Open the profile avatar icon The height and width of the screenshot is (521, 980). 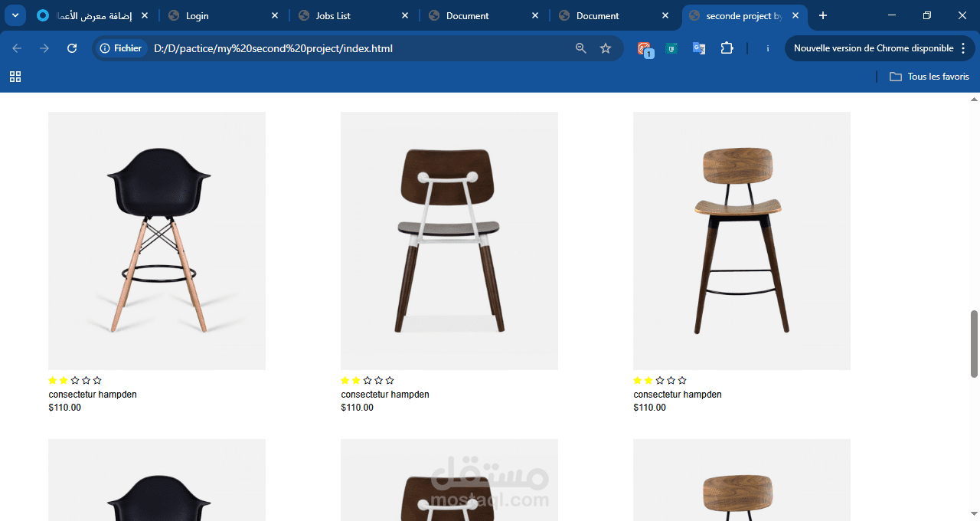tap(768, 48)
